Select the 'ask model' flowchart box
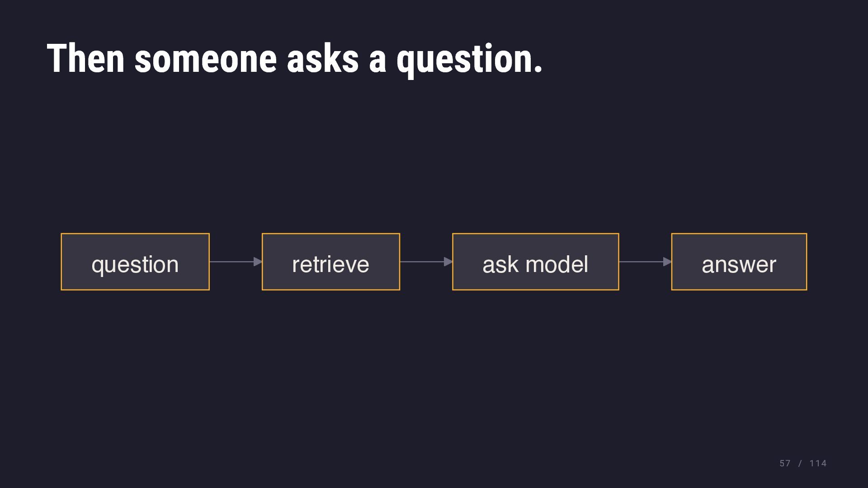This screenshot has width=868, height=488. click(x=536, y=262)
